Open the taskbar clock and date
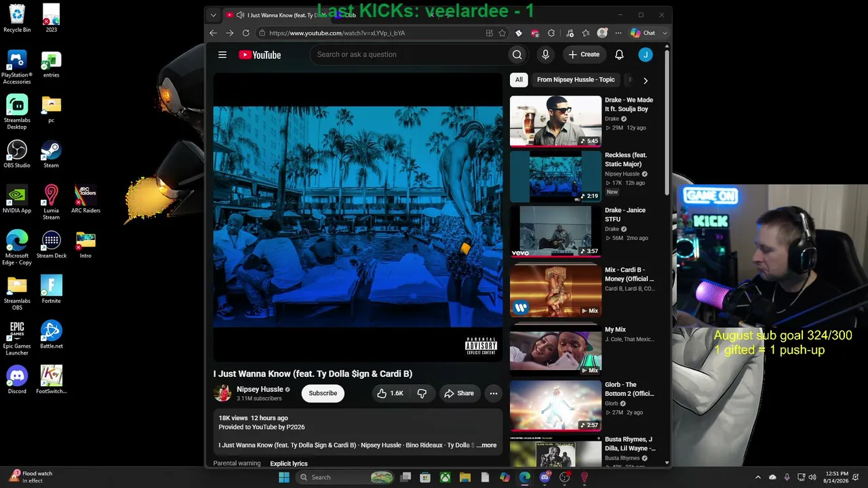 coord(836,477)
